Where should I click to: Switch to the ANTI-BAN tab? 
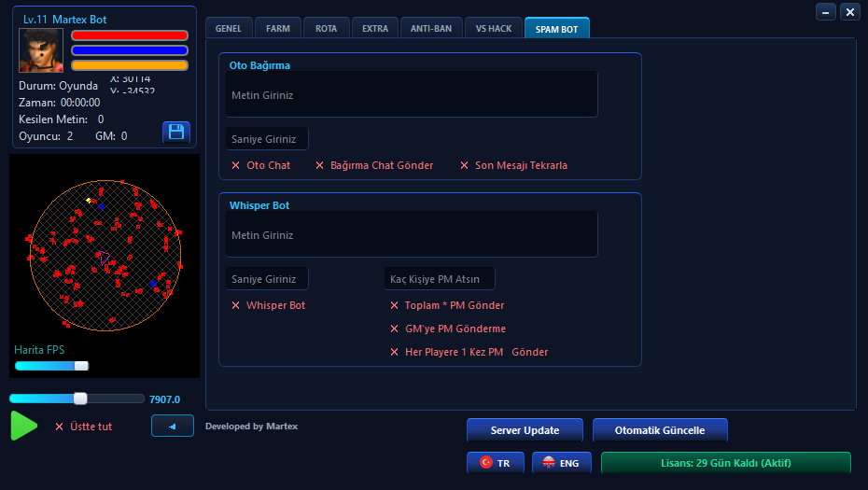tap(430, 28)
